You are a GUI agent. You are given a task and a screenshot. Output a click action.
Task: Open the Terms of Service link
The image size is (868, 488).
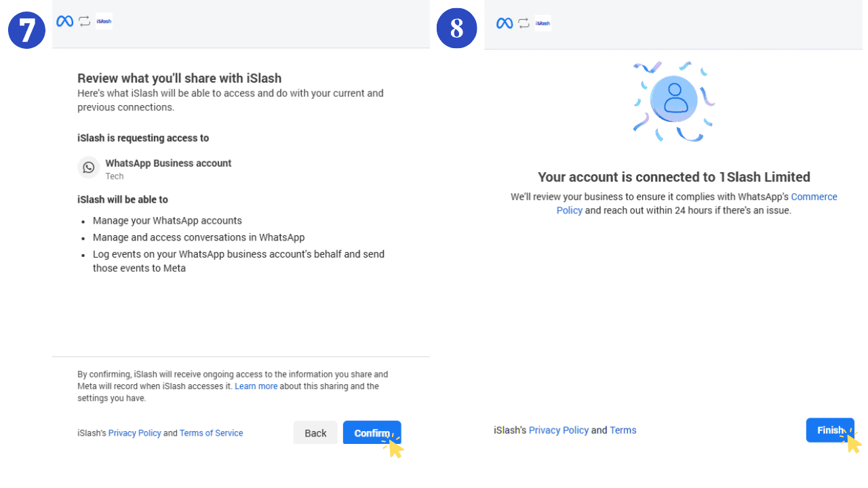[x=211, y=433]
